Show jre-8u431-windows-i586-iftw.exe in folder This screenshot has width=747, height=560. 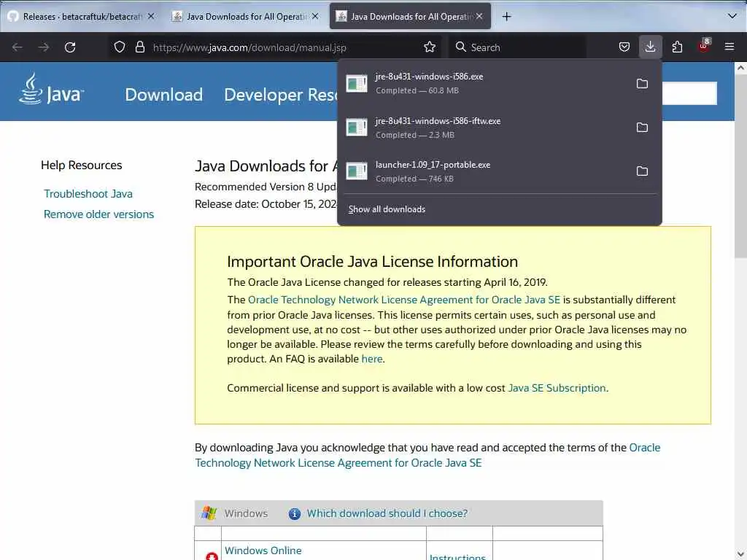642,128
